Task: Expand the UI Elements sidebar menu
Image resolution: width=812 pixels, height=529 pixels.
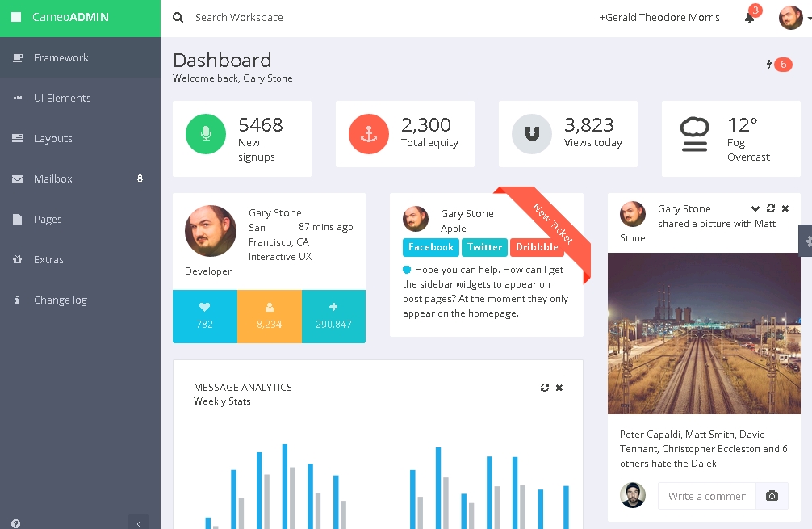Action: pos(62,98)
